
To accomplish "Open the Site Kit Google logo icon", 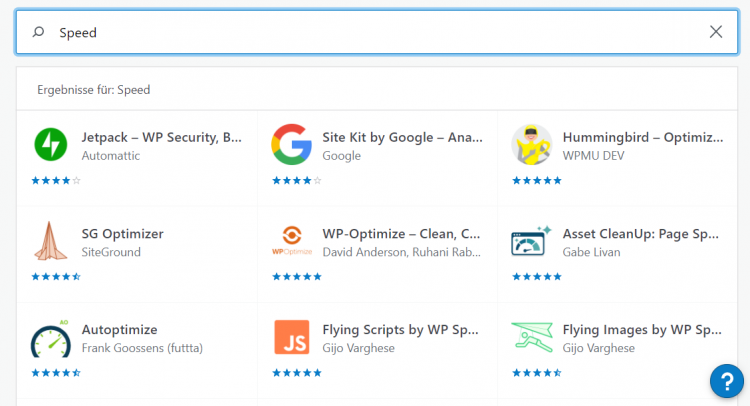I will [x=291, y=144].
